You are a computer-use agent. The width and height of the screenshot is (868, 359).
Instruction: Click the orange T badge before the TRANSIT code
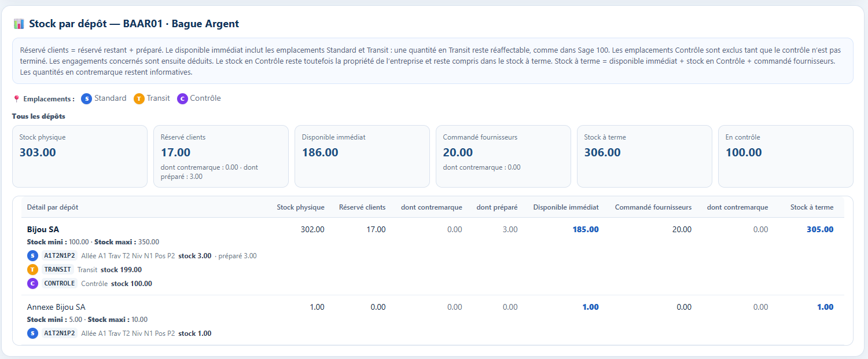click(33, 269)
